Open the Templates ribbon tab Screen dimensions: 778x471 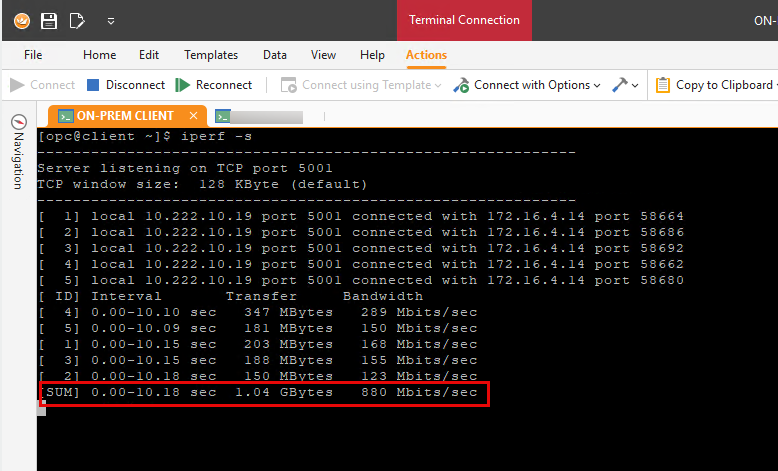click(211, 55)
